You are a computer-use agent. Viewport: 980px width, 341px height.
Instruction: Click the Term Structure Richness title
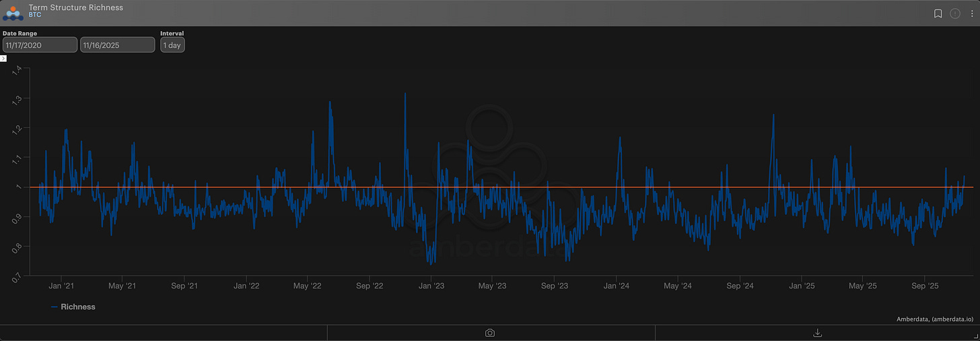tap(76, 7)
